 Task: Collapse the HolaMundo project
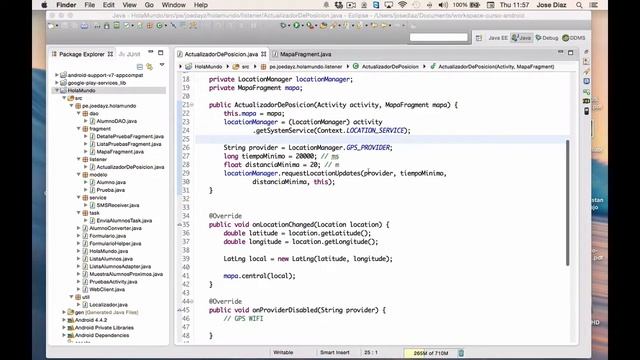click(57, 91)
